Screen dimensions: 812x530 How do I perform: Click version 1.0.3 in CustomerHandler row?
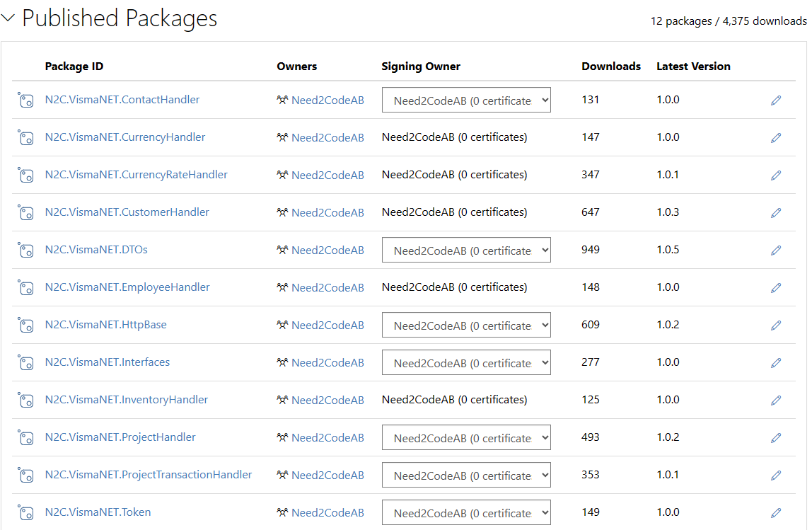668,212
